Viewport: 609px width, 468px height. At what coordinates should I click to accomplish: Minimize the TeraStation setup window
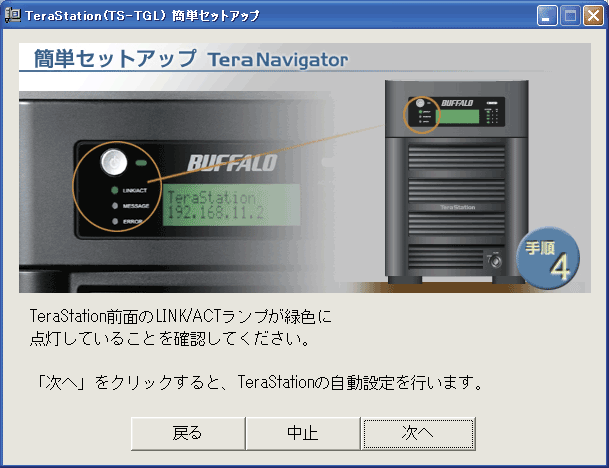click(x=547, y=16)
